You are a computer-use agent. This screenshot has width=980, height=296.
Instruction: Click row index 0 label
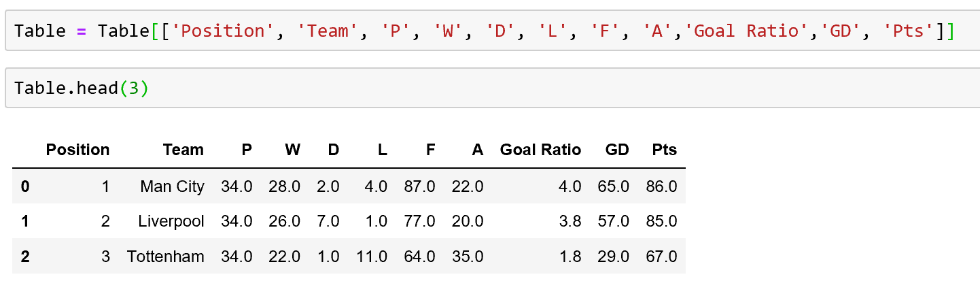pos(25,186)
